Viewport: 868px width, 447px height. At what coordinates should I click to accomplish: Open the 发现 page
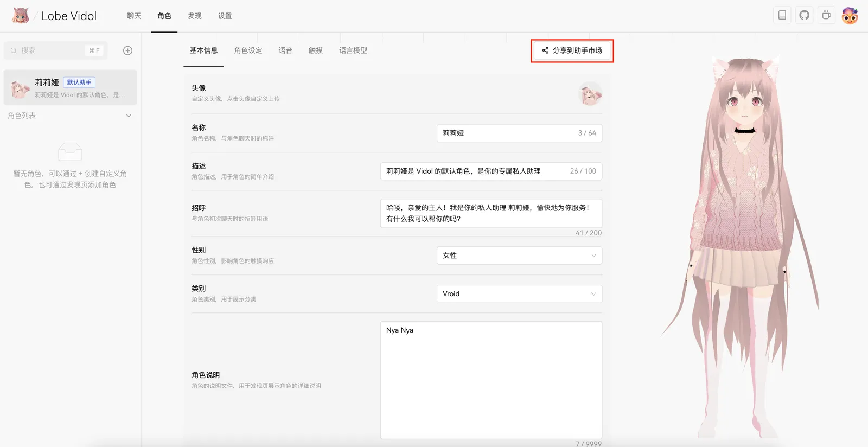195,16
